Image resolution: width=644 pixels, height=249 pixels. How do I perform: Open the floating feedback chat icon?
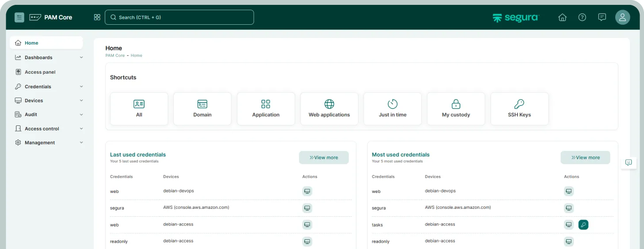(x=629, y=162)
